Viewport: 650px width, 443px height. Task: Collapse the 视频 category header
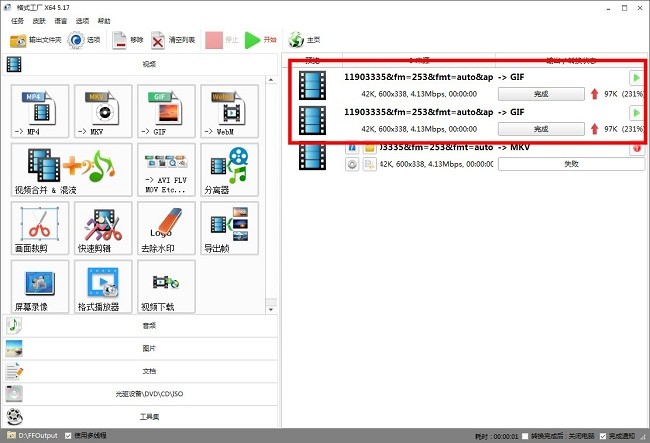click(140, 64)
